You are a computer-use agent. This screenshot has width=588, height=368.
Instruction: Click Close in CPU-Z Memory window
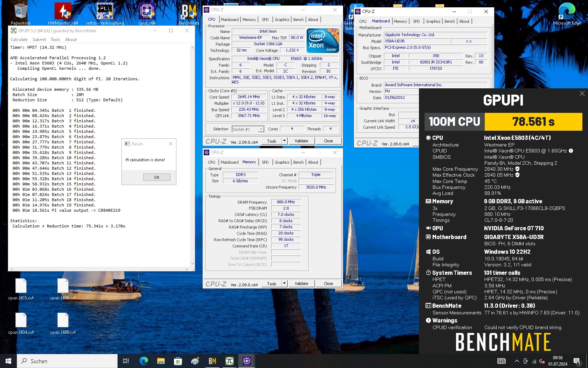coord(328,284)
